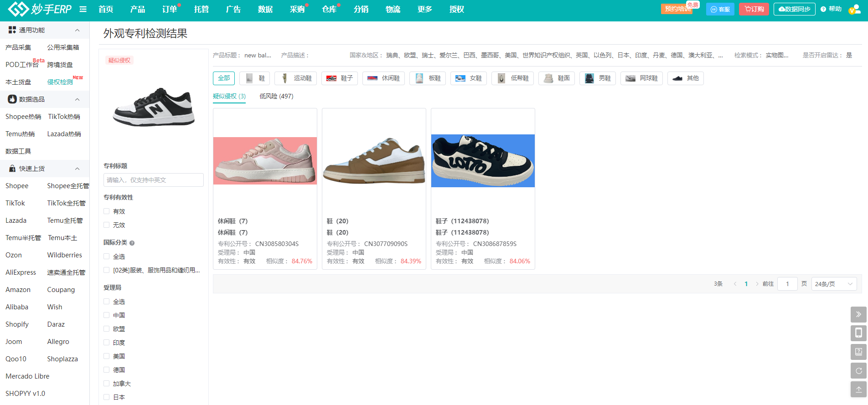Click the 国际分类 info question icon
The height and width of the screenshot is (405, 868).
132,243
